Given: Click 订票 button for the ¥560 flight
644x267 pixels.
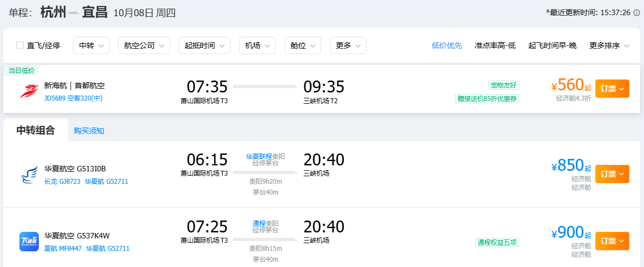Looking at the screenshot, I should pyautogui.click(x=612, y=89).
